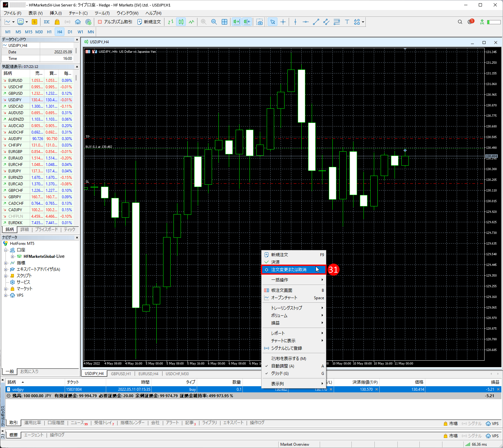Choose 注文変更または取消 from context menu
The width and height of the screenshot is (503, 448).
click(289, 270)
